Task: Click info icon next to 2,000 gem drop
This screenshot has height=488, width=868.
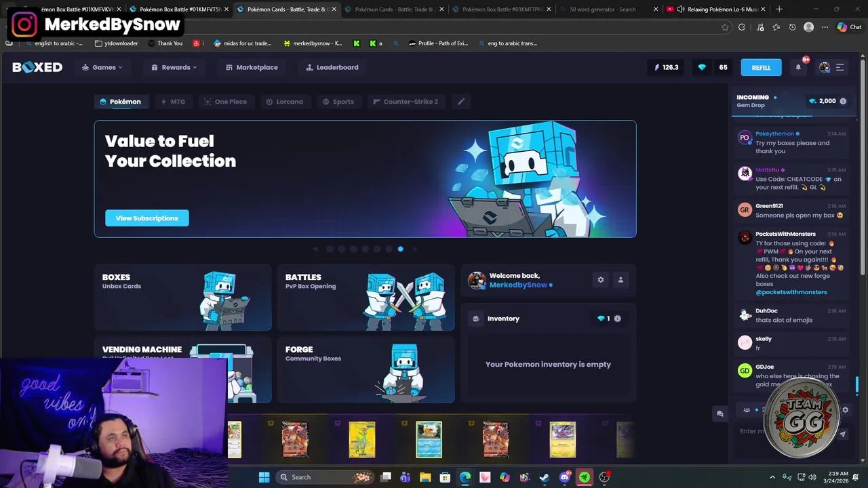Action: coord(843,101)
